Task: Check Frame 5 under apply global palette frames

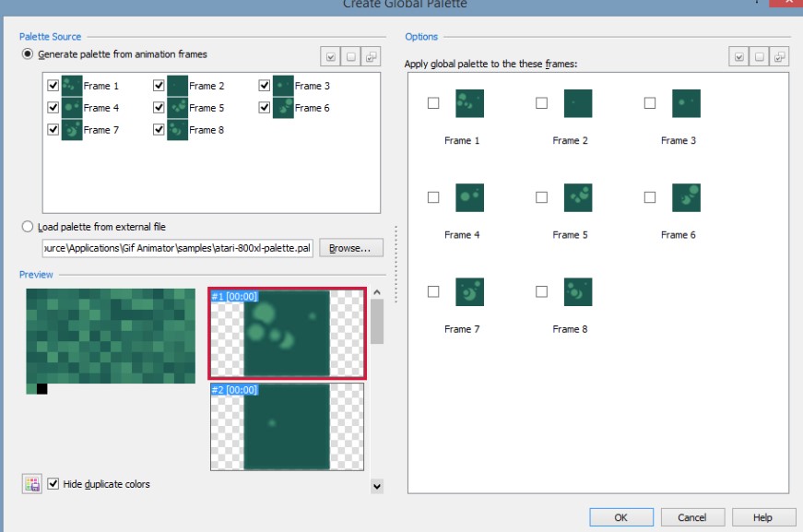Action: coord(539,197)
